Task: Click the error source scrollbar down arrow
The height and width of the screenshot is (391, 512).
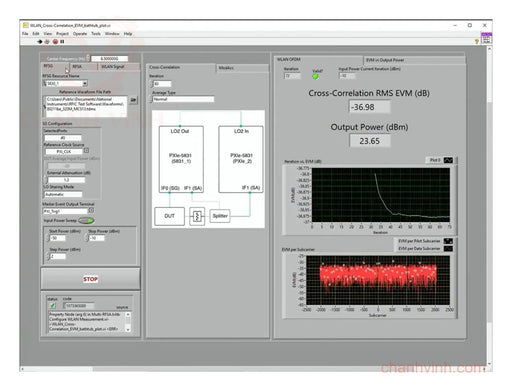Action: click(x=128, y=329)
